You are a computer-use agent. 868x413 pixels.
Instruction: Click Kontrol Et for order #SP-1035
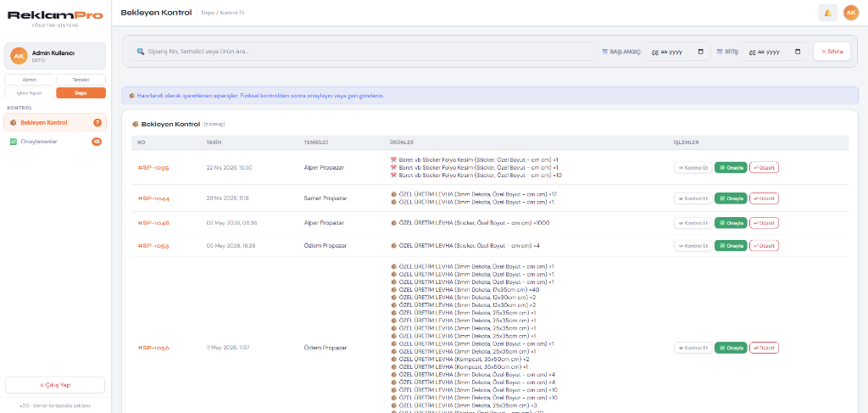point(693,167)
